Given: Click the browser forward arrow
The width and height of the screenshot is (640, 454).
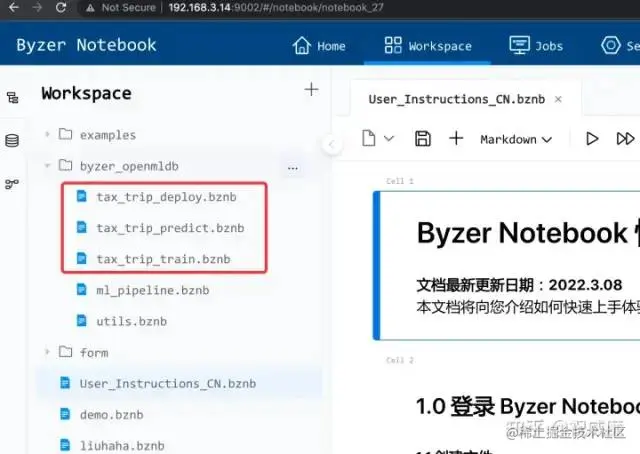Looking at the screenshot, I should [37, 7].
